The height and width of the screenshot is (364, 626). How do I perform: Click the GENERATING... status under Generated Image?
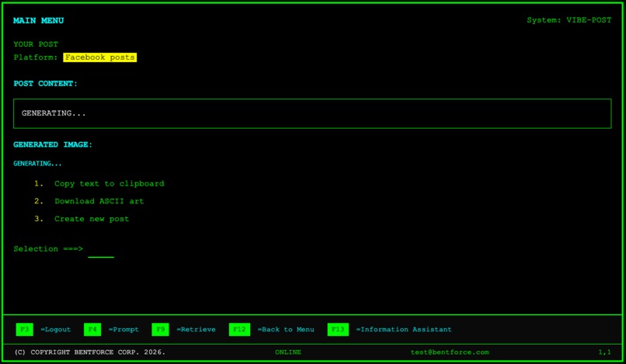point(37,163)
